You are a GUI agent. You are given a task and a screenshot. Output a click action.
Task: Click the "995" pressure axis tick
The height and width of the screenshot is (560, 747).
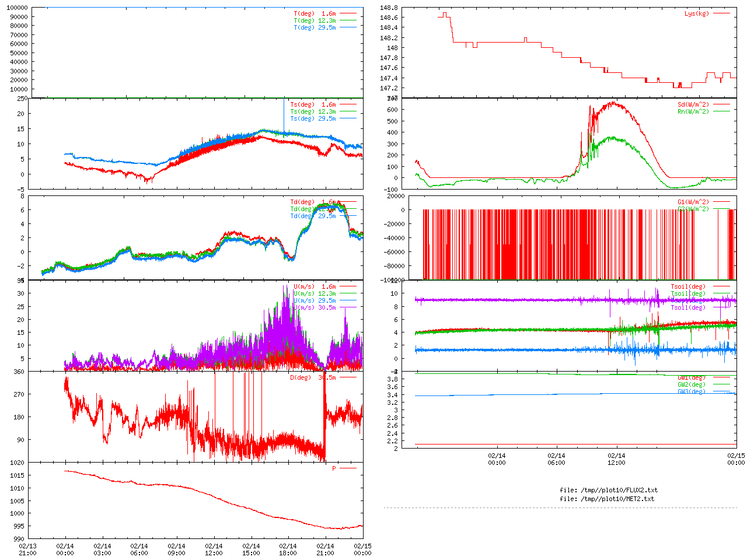[19, 527]
